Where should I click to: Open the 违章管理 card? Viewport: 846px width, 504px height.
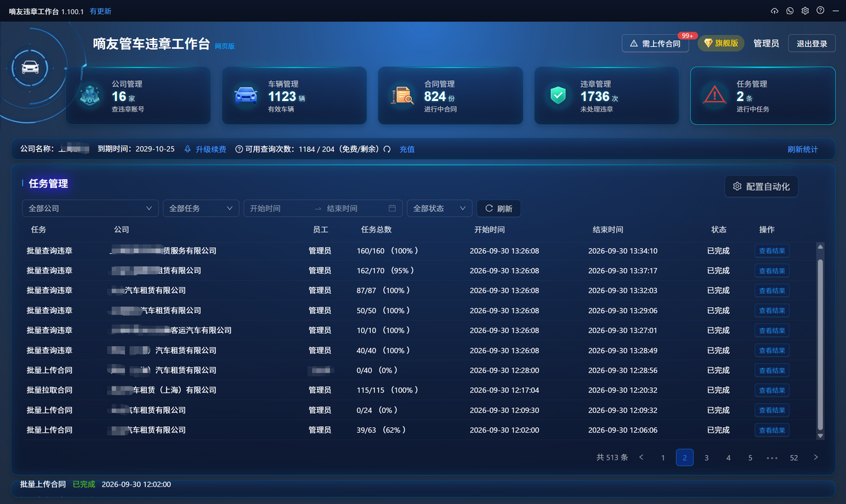click(x=607, y=95)
